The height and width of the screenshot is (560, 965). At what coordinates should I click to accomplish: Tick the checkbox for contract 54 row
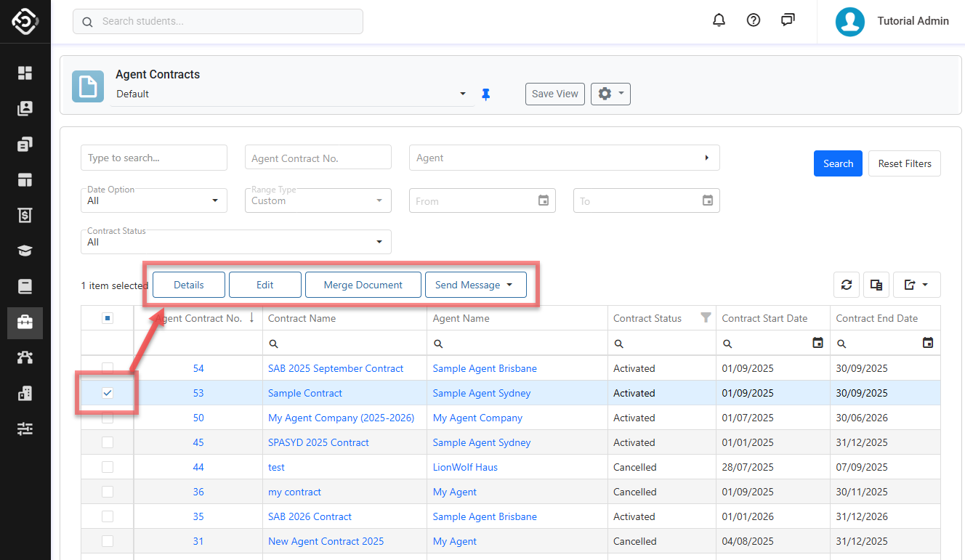point(108,368)
